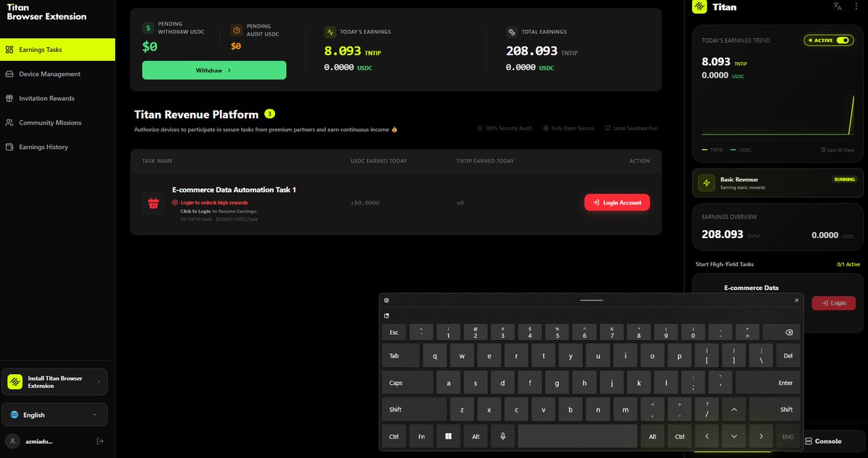Click the red Login Account button
The height and width of the screenshot is (458, 868).
point(617,203)
